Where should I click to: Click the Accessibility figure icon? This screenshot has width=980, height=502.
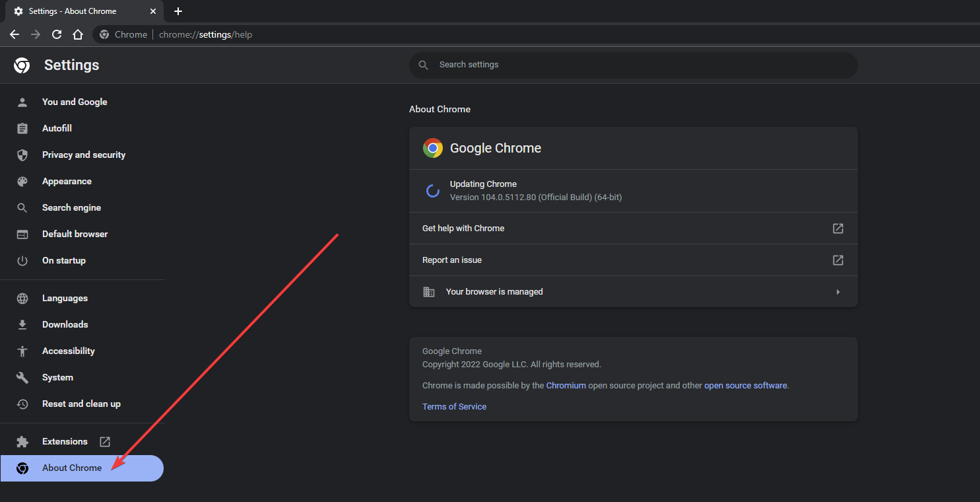click(x=22, y=351)
